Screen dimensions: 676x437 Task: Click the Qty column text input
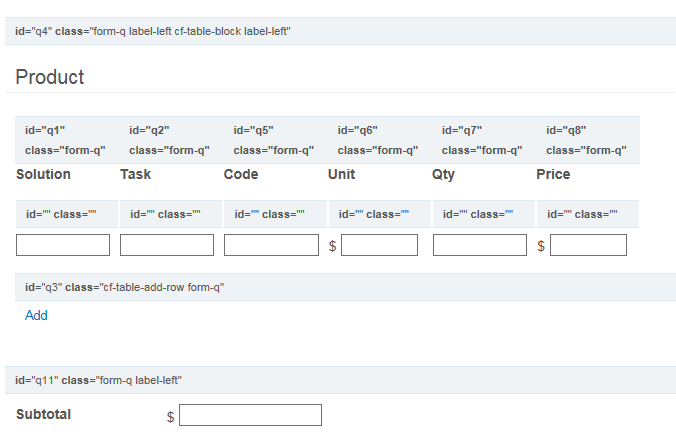click(x=480, y=245)
